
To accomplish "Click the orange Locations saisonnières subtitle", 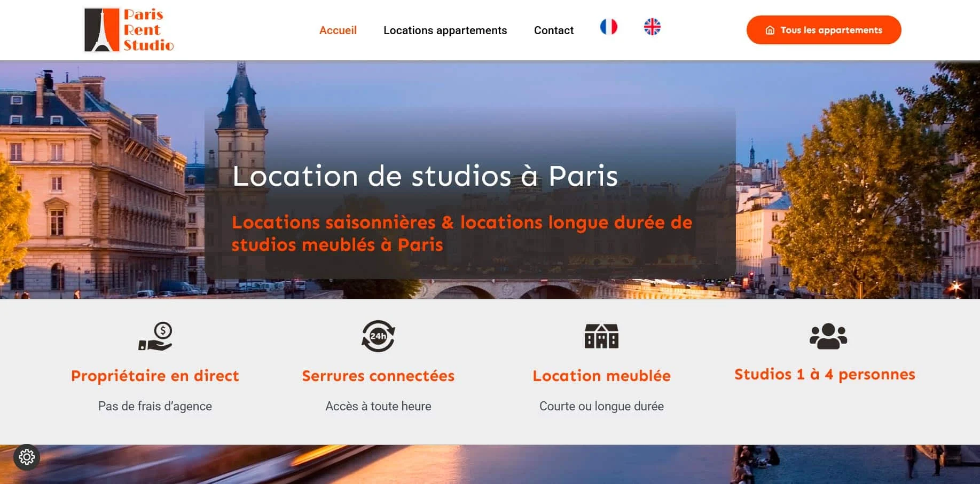I will tap(462, 233).
